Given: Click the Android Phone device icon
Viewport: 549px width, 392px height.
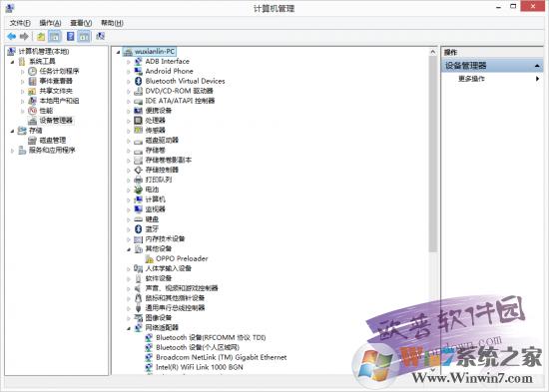Looking at the screenshot, I should (x=139, y=71).
